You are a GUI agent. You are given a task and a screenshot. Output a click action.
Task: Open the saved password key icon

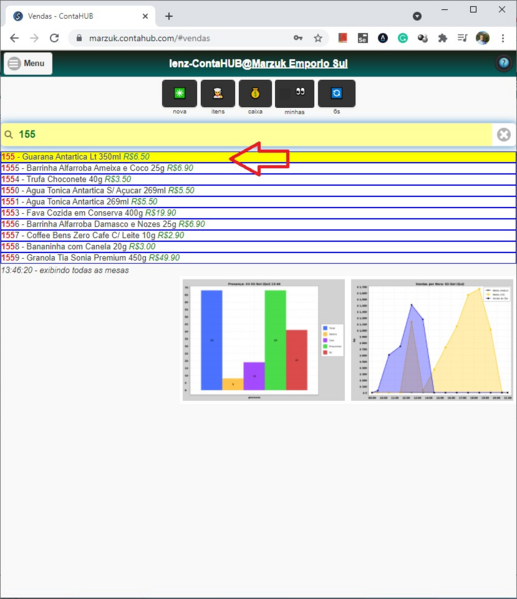click(x=298, y=38)
